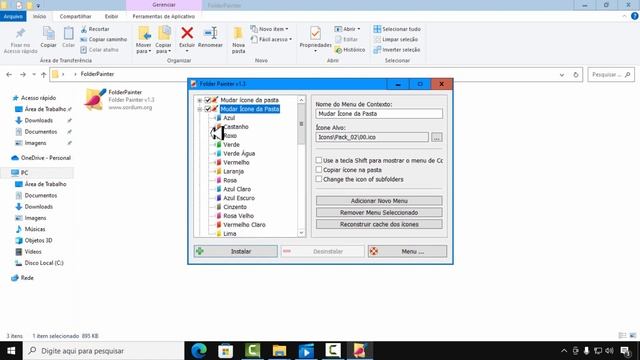
Task: Click Copiar caminho icon
Action: tap(84, 40)
